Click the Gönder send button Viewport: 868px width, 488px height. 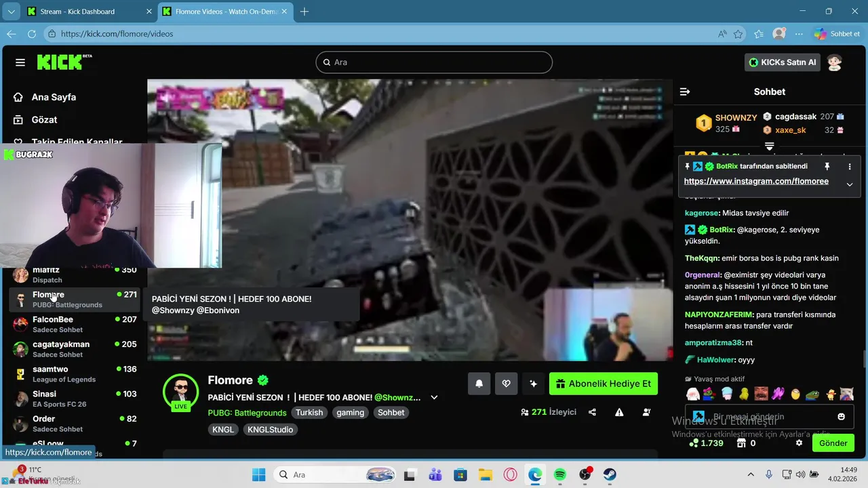[833, 443]
